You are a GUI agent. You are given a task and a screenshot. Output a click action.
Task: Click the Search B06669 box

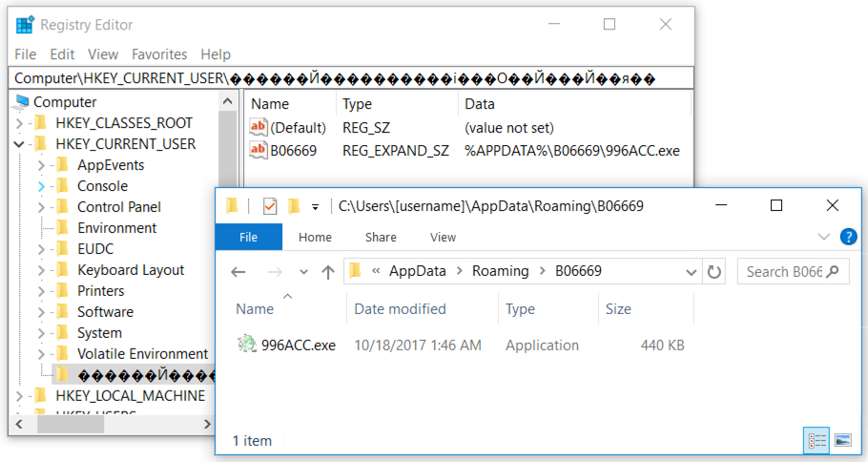click(x=793, y=272)
